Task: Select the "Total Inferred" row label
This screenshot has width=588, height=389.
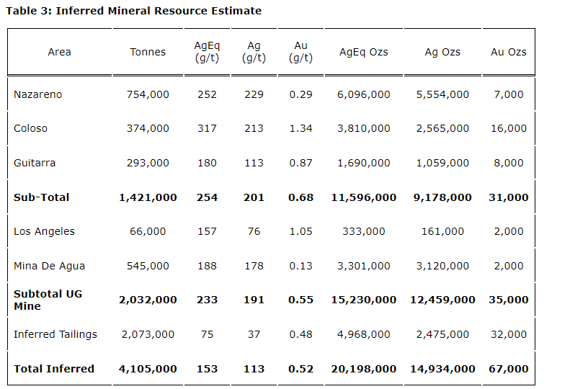Action: click(54, 369)
